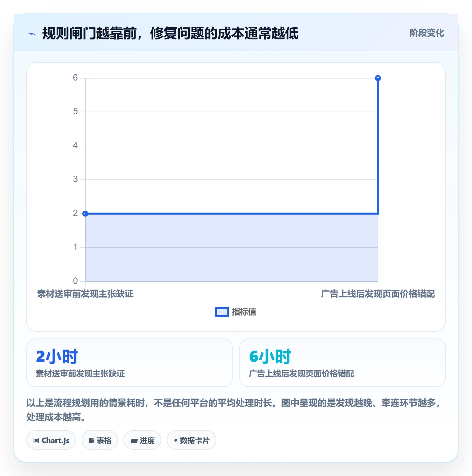Click the title 规则闸门越靠前，修复问题的成本通常越低
Viewport: 472px width, 476px height.
[170, 33]
